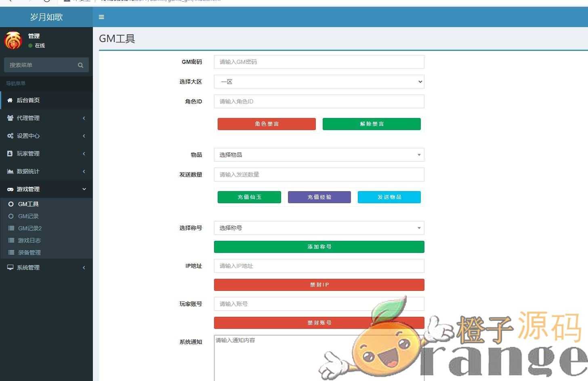The image size is (588, 381).
Task: Click the 系统管理 monitor icon
Action: pos(10,267)
